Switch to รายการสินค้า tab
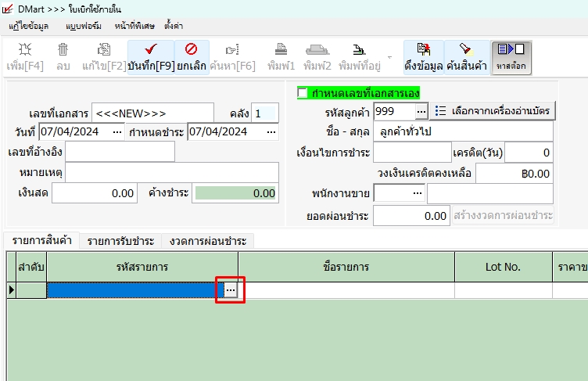 [x=41, y=240]
